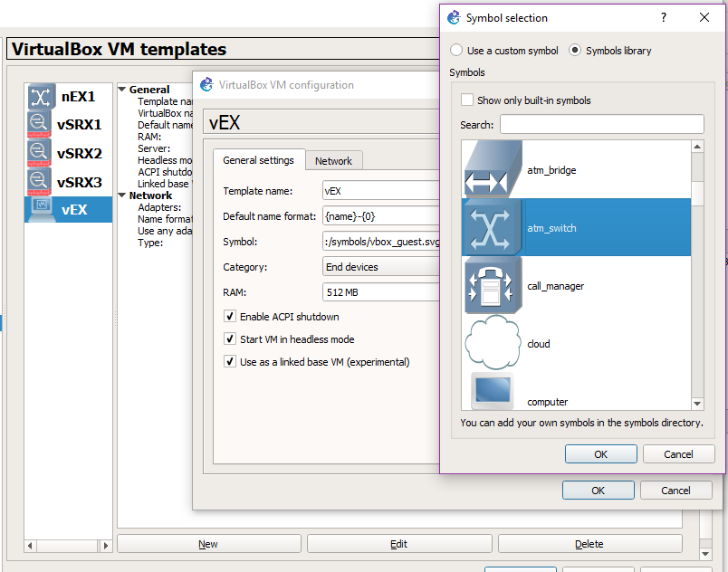Pick the atm_bridge symbol icon
Screen dimensions: 728x572
coord(493,170)
